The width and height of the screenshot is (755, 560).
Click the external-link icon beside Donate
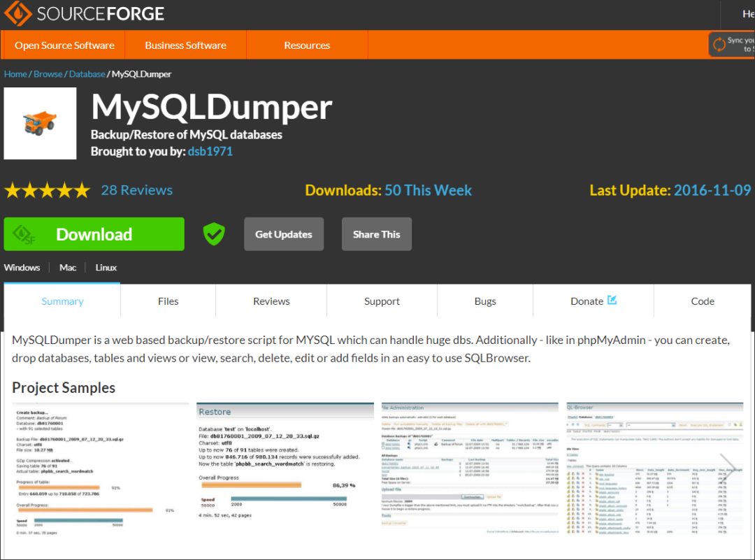(612, 299)
